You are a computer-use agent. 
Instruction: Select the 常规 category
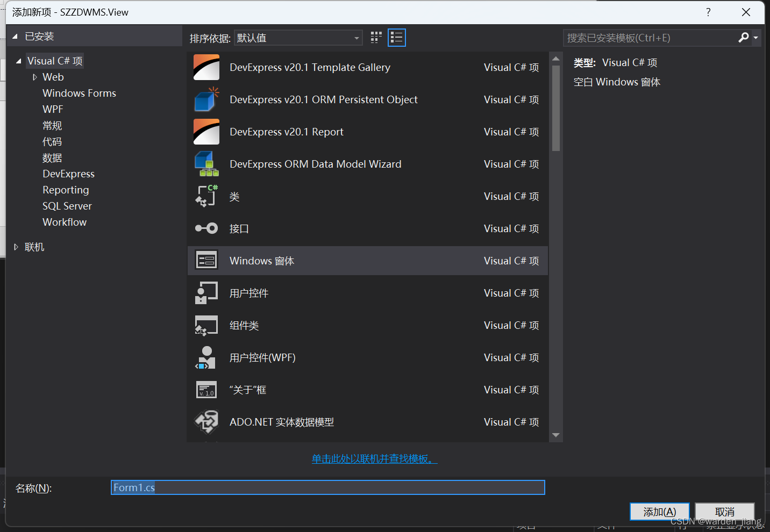(x=52, y=125)
